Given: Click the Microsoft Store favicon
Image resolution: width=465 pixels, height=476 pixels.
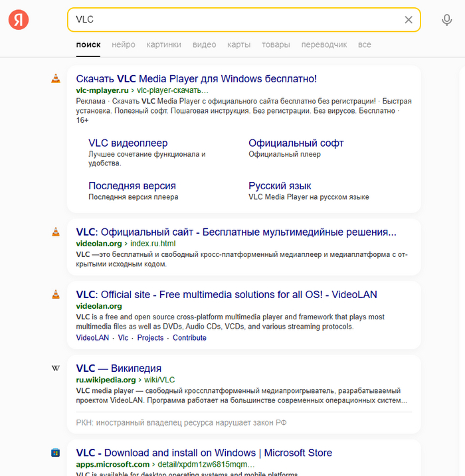Looking at the screenshot, I should tap(56, 453).
